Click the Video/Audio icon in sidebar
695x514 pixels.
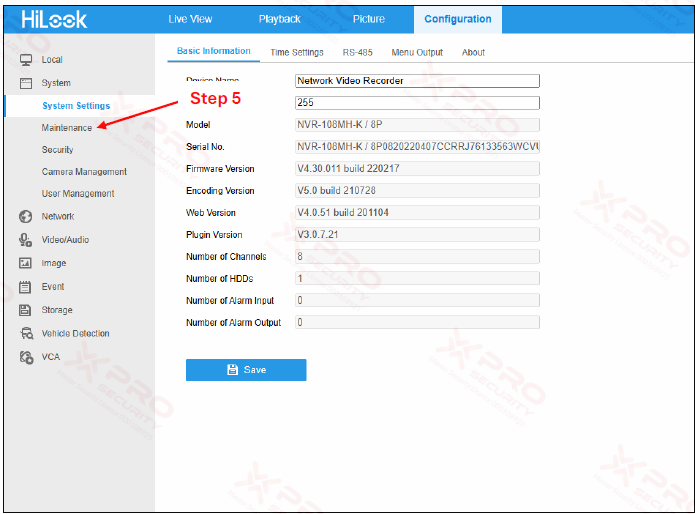[26, 240]
